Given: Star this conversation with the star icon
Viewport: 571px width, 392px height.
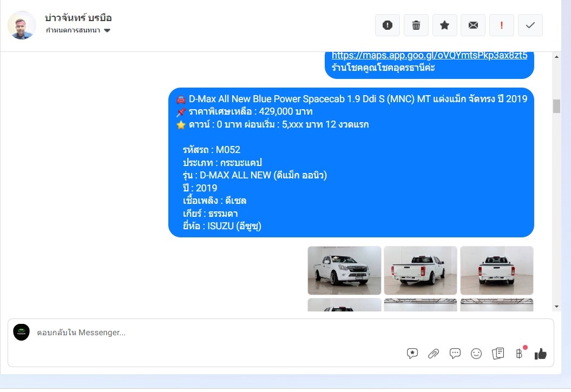Looking at the screenshot, I should click(x=445, y=25).
